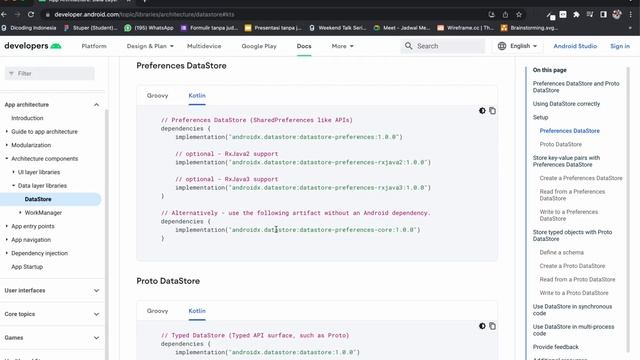The image size is (640, 360).
Task: Open the Introduction sidebar link
Action: pos(27,118)
